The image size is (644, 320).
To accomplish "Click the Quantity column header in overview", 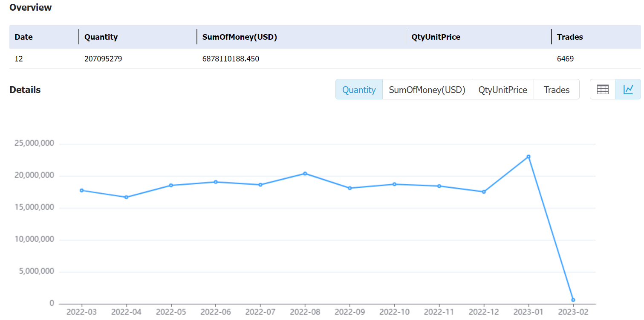I will pos(101,37).
